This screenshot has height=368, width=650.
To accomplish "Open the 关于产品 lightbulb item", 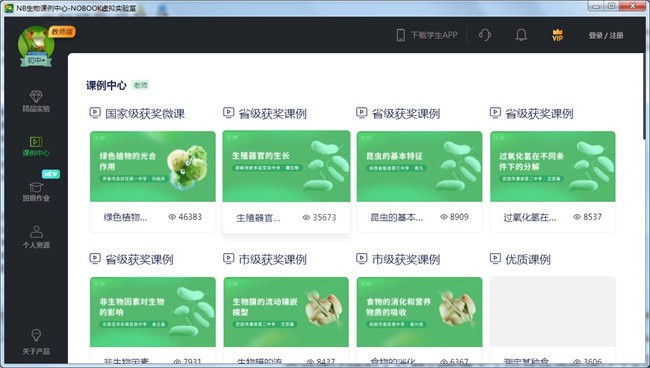I will 36,342.
